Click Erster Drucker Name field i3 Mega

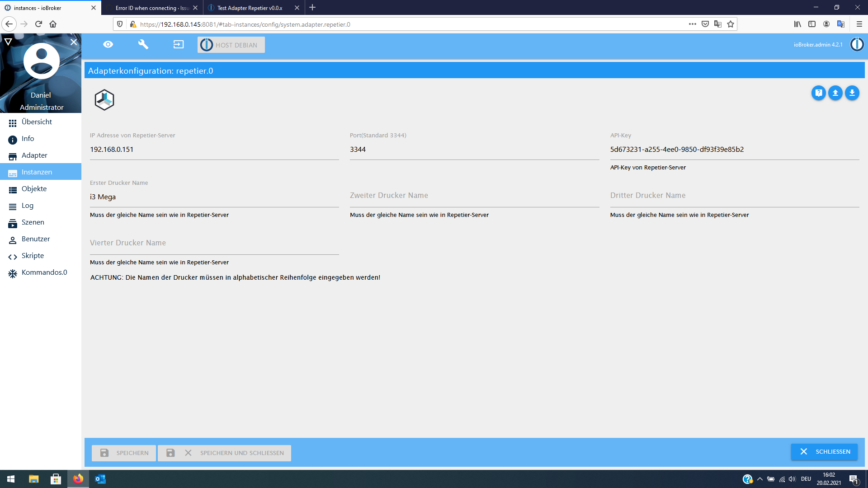214,197
